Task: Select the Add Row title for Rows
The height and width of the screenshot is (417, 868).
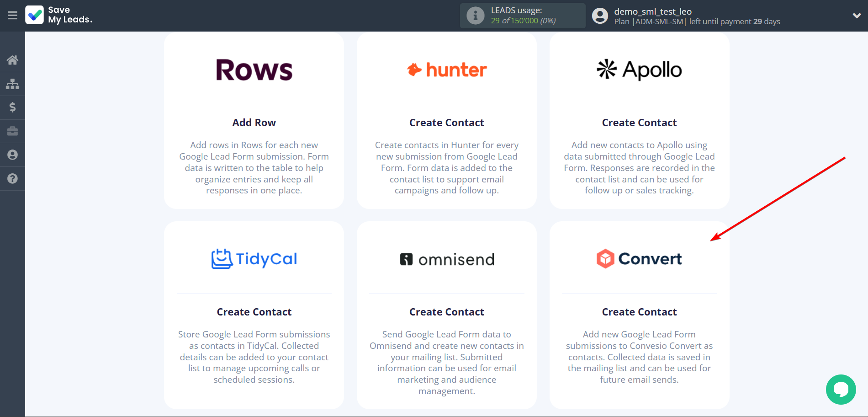Action: (x=254, y=123)
